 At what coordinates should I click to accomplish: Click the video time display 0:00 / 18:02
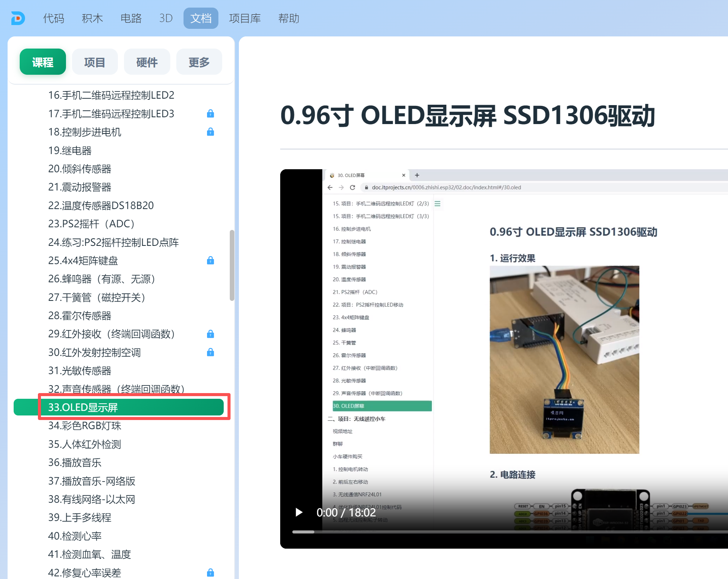[x=346, y=513]
